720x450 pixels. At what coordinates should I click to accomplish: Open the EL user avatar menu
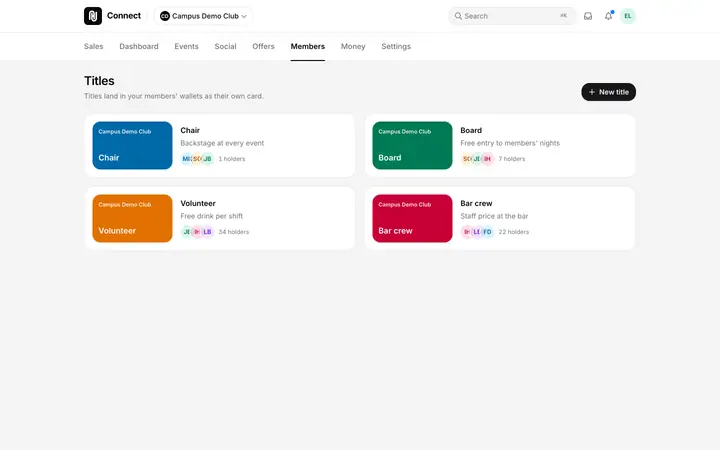[628, 16]
